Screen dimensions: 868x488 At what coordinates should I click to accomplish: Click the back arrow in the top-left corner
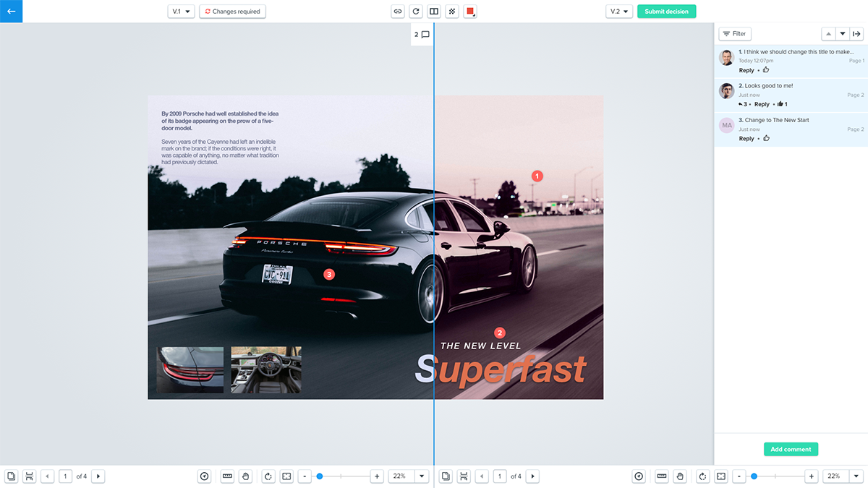11,12
